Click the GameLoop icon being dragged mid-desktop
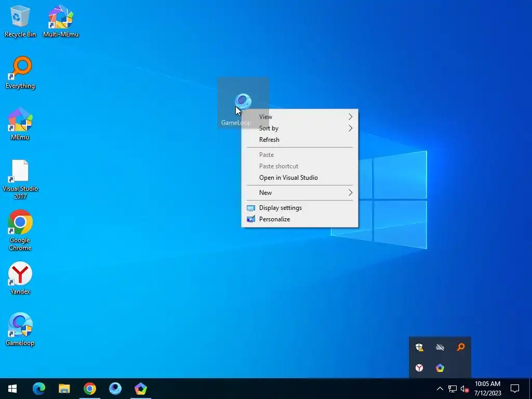The height and width of the screenshot is (399, 532). (x=243, y=102)
